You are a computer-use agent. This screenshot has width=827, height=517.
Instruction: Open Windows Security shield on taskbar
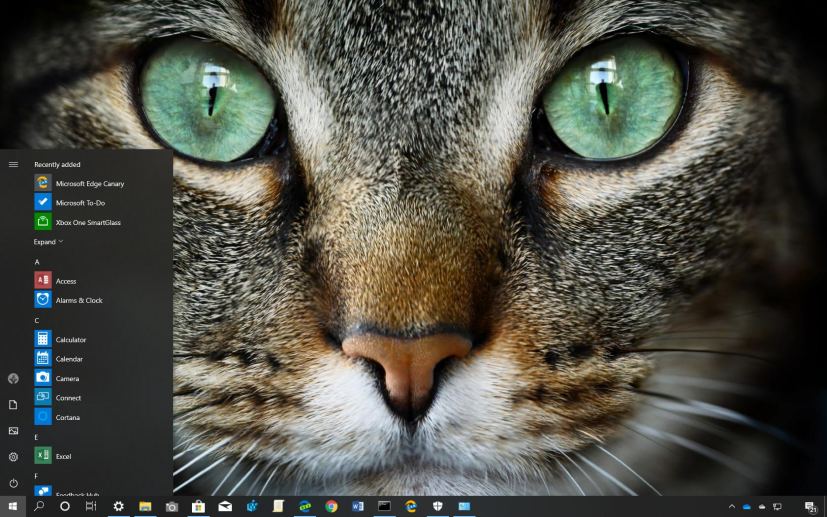[x=438, y=506]
